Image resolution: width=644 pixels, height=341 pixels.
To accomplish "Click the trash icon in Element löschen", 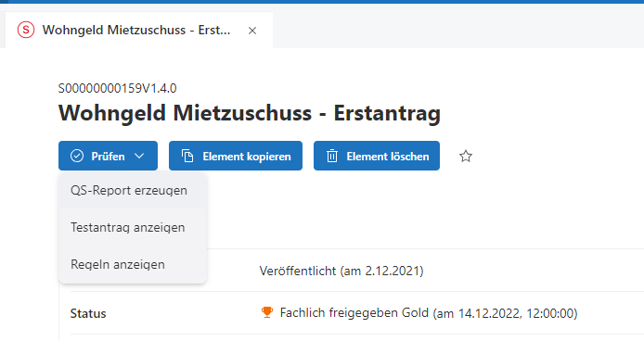I will click(332, 156).
